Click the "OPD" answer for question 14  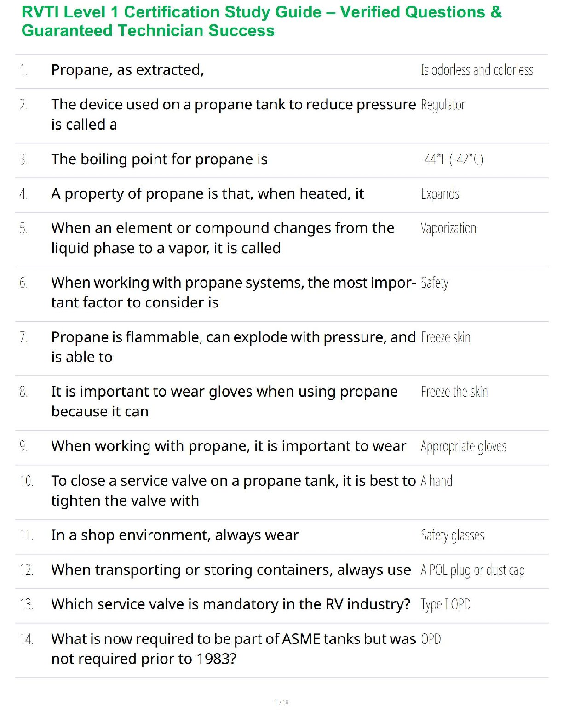(431, 639)
